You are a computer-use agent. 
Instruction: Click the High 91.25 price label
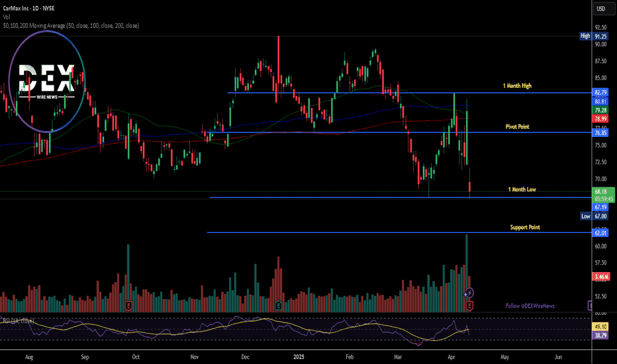coord(594,36)
